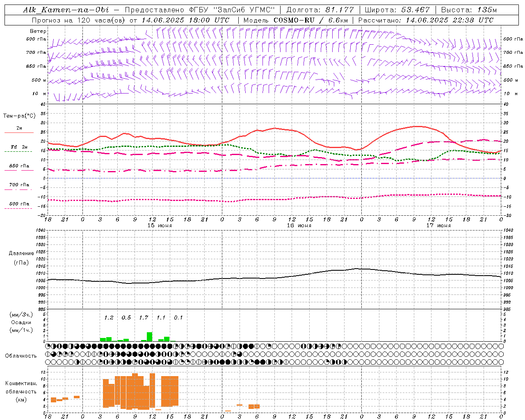Click 'Предоставлено ФГБУ "ЗапСиб УГМС"' text
The width and height of the screenshot is (525, 420).
click(x=200, y=10)
